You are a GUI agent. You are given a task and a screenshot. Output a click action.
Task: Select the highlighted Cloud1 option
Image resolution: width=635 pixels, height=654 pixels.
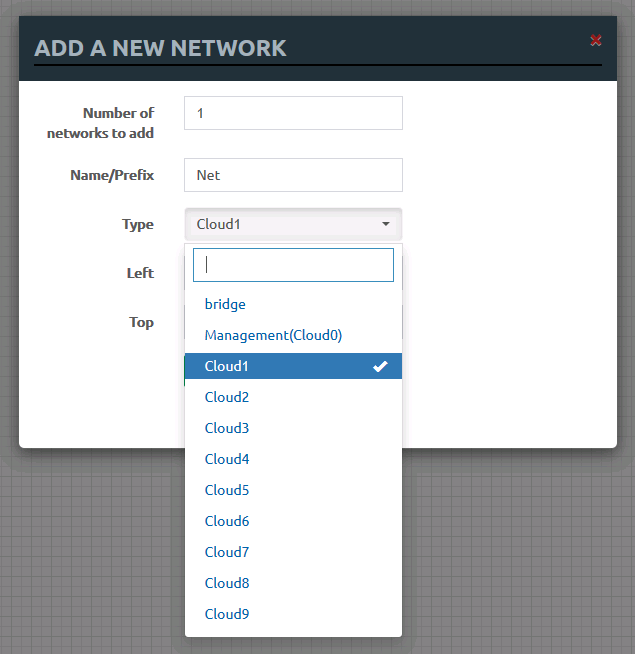pyautogui.click(x=293, y=366)
